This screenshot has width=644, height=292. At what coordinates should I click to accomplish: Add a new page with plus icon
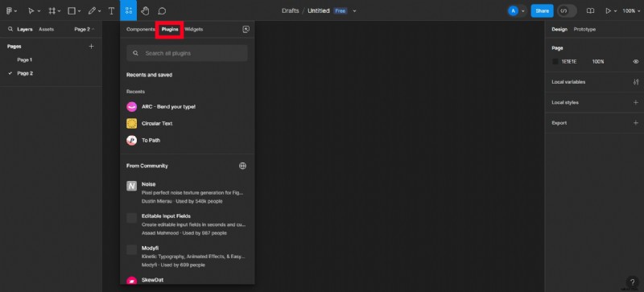click(x=91, y=47)
